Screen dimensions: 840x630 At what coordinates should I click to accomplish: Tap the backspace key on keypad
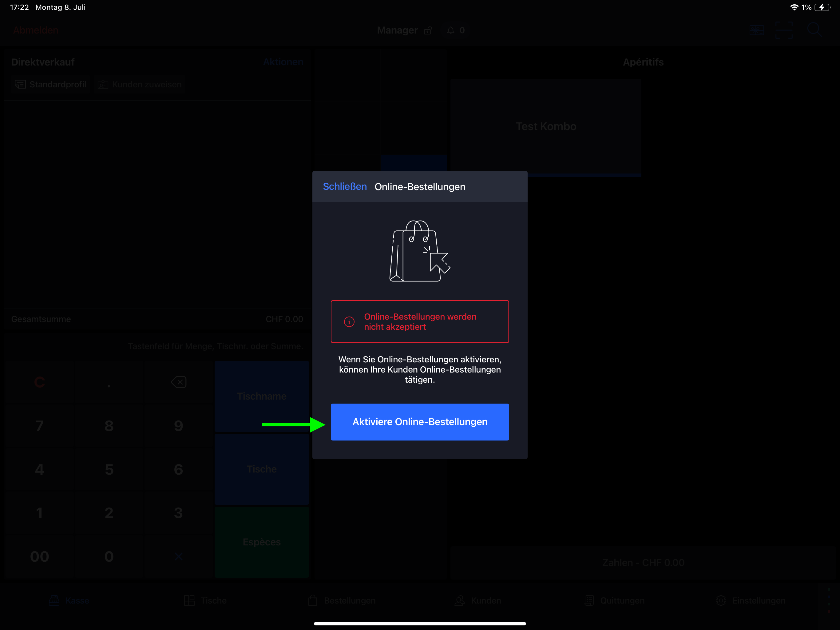click(x=178, y=382)
